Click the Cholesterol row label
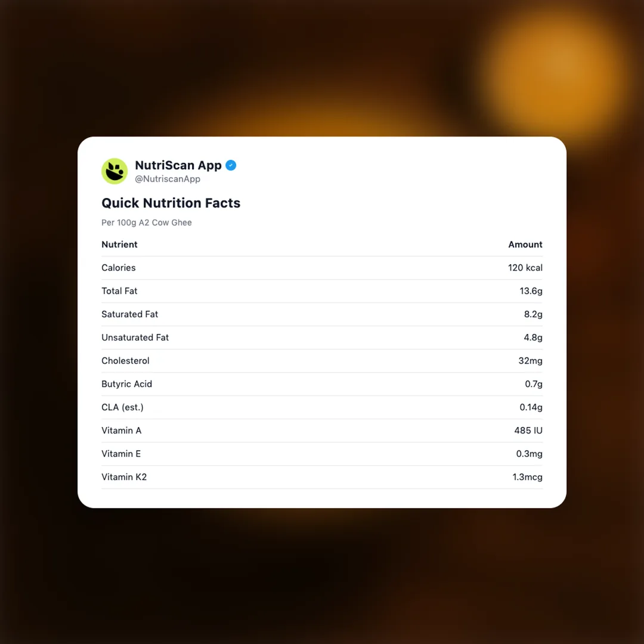Screen dimensions: 644x644 pos(125,361)
